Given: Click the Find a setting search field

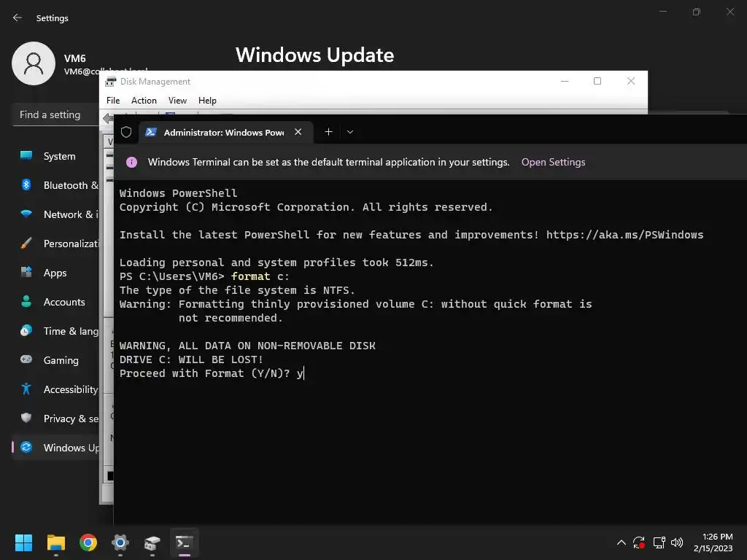Looking at the screenshot, I should click(x=56, y=114).
